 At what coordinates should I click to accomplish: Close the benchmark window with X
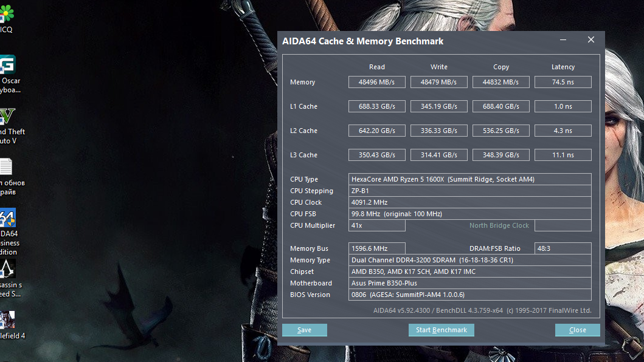[x=591, y=40]
